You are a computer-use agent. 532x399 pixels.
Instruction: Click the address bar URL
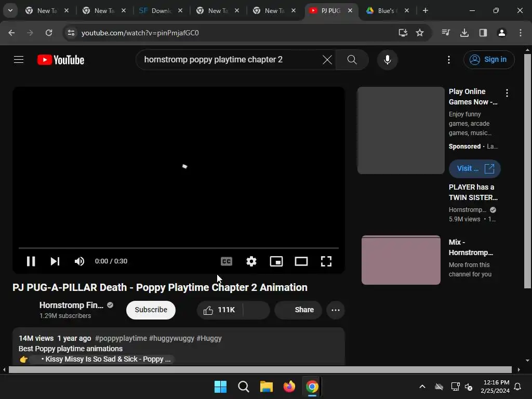point(140,33)
